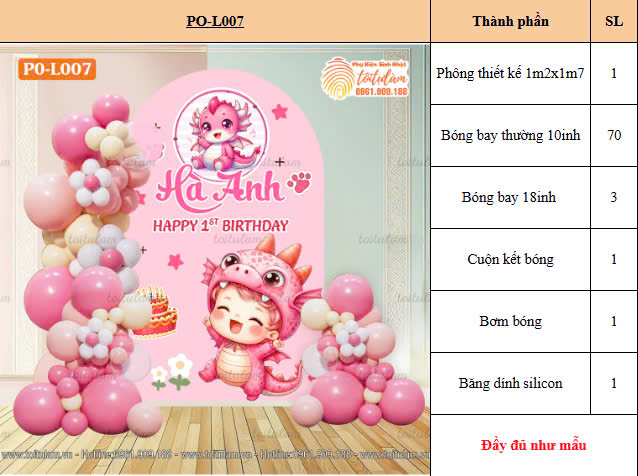The image size is (638, 476).
Task: Select the quantity 70 cell
Action: point(614,135)
